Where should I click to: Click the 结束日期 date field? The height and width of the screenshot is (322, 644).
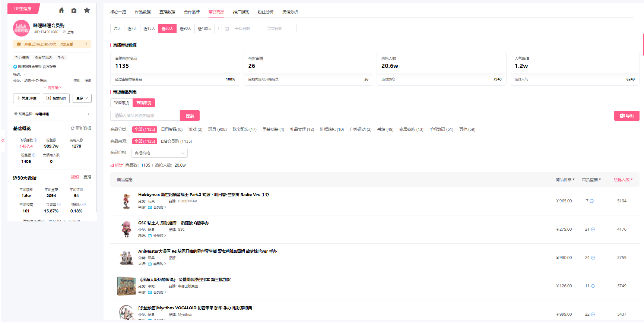275,29
